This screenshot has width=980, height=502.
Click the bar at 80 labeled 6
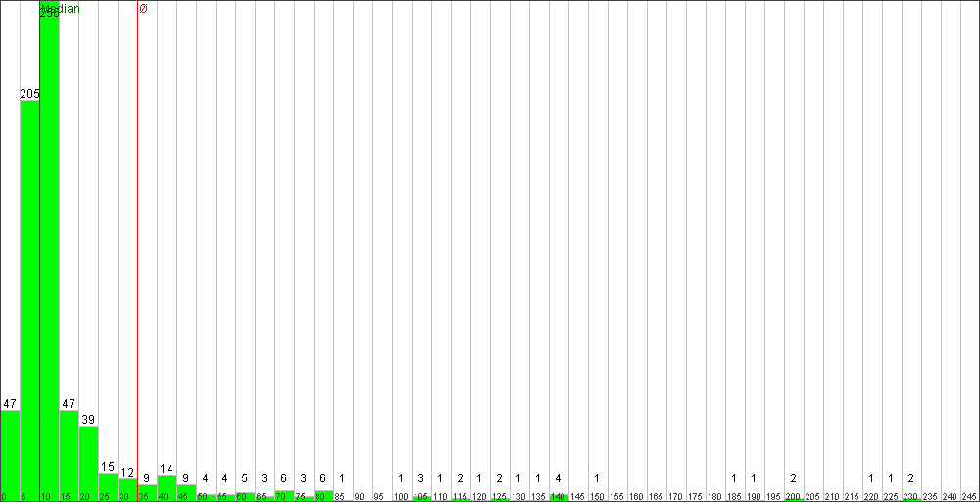(x=323, y=496)
